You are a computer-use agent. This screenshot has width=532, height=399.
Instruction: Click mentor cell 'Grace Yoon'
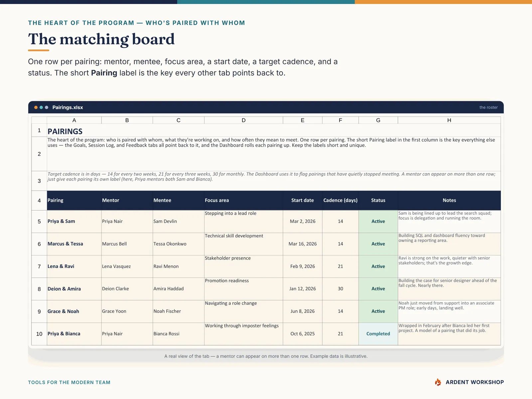[127, 312]
